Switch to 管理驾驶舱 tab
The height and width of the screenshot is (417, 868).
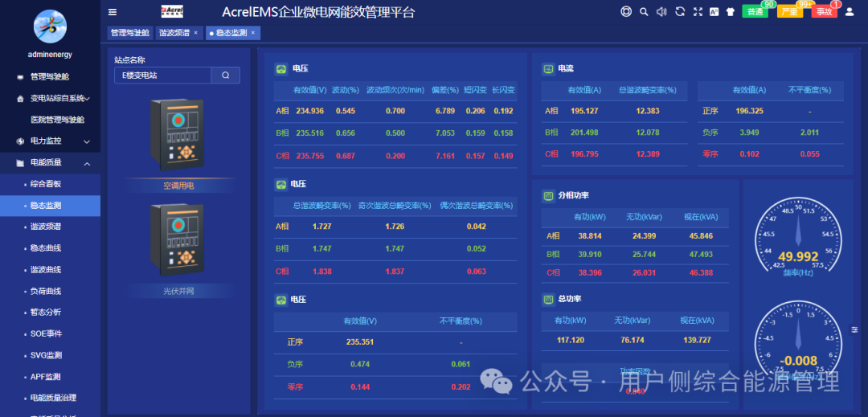point(130,33)
